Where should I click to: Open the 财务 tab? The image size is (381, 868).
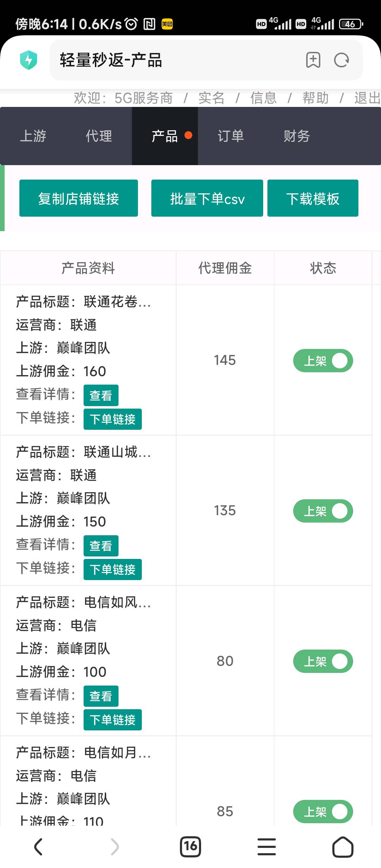(x=297, y=136)
